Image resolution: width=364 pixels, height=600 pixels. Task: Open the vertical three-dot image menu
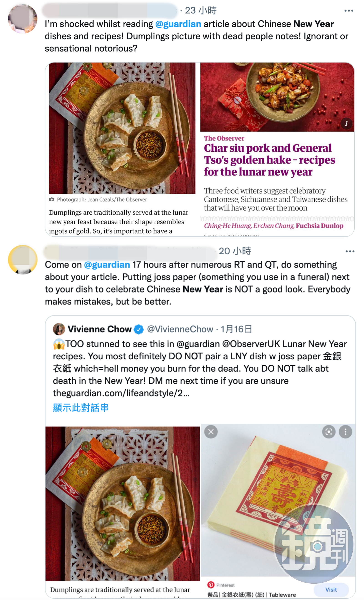pos(345,432)
